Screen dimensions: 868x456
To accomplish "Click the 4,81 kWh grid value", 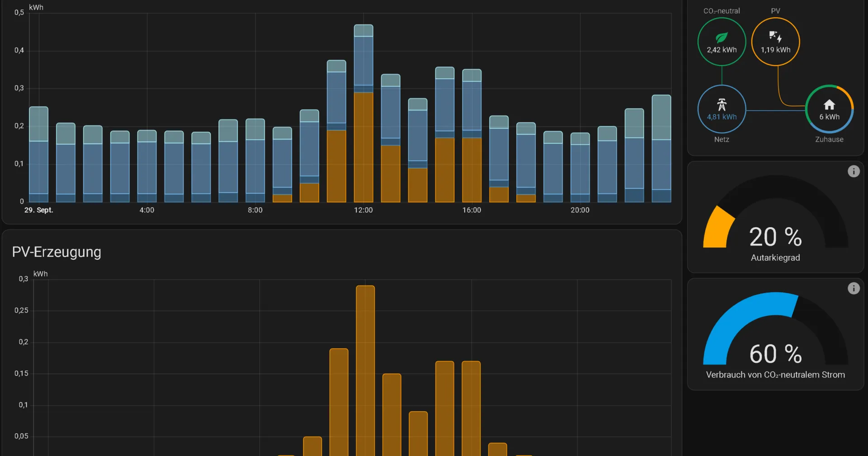I will point(722,117).
